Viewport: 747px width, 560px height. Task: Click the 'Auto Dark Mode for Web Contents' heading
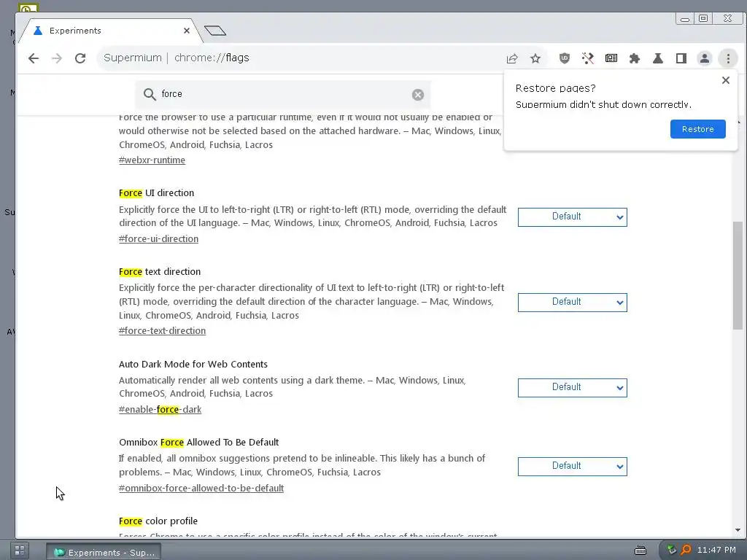(x=193, y=364)
